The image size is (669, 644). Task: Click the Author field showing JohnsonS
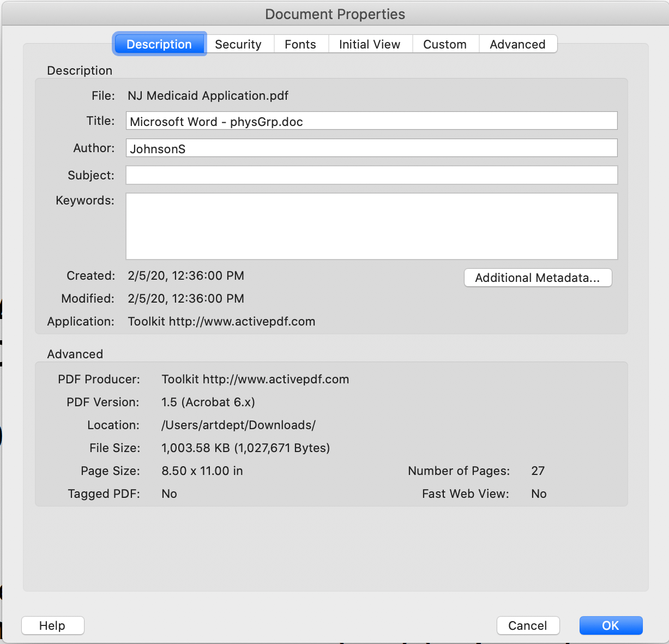tap(371, 148)
